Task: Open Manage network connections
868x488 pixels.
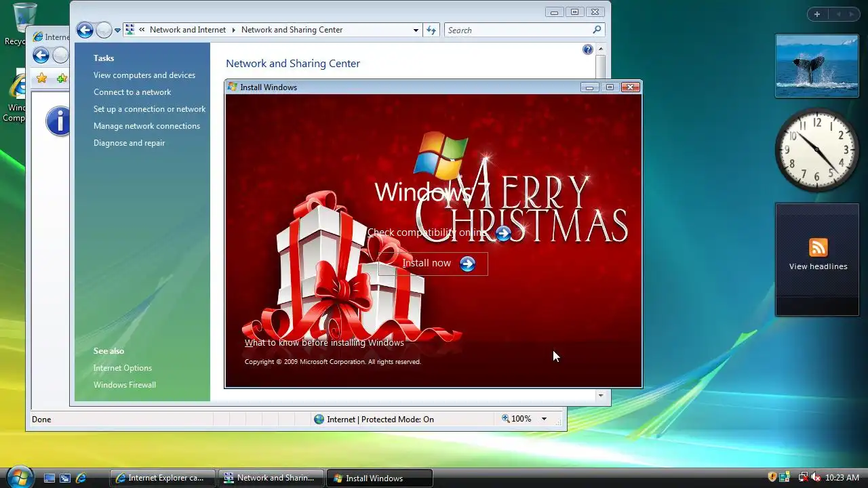Action: [x=146, y=126]
